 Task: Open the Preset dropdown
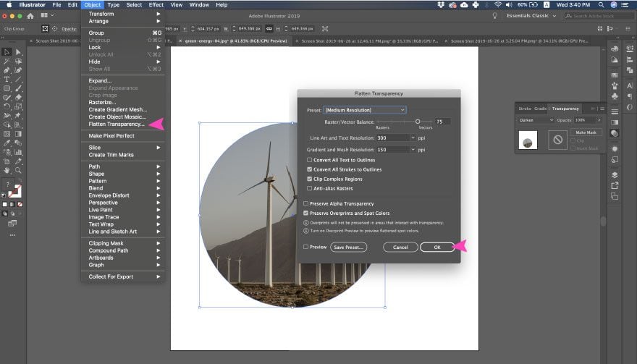pyautogui.click(x=364, y=110)
